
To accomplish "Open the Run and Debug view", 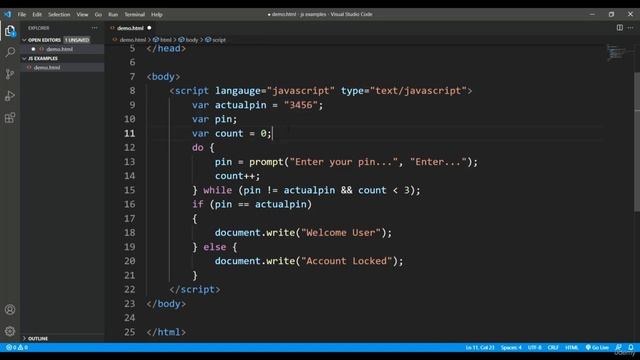I will click(10, 96).
